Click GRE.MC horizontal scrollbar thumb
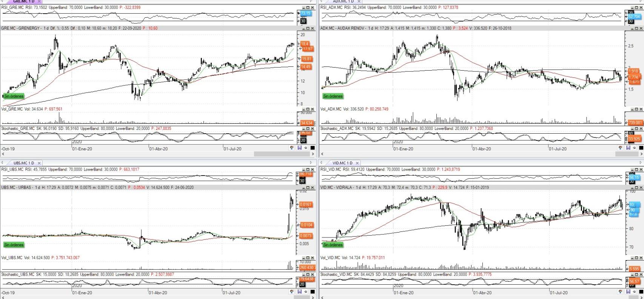 tap(282, 154)
